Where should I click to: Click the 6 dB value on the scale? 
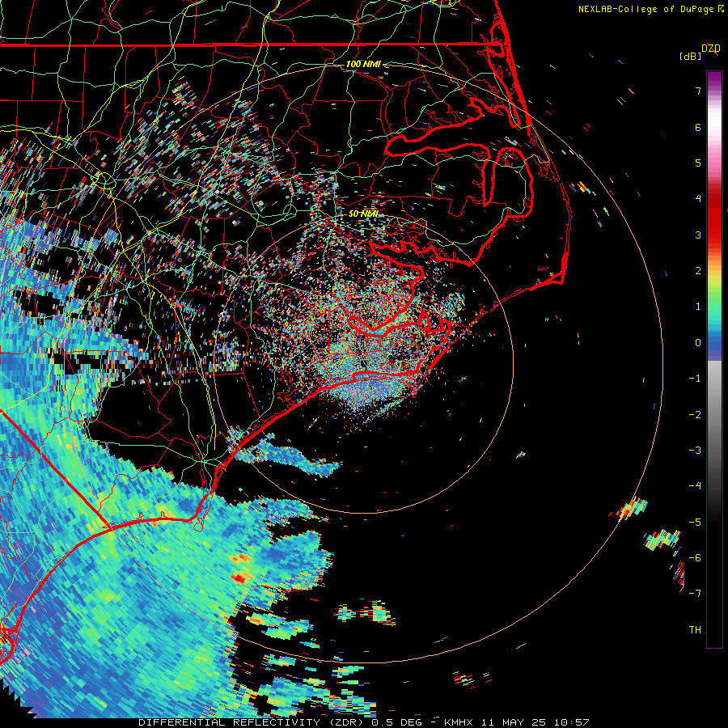(x=698, y=127)
